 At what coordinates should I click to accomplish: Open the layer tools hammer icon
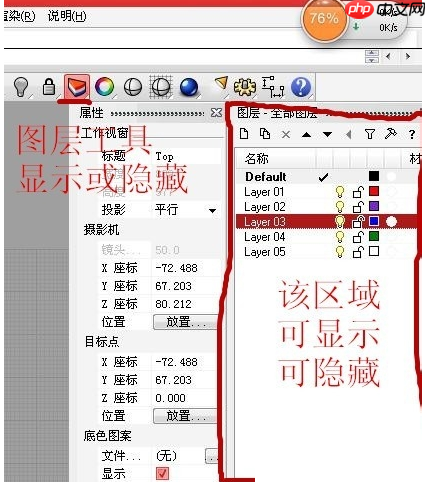pos(391,134)
